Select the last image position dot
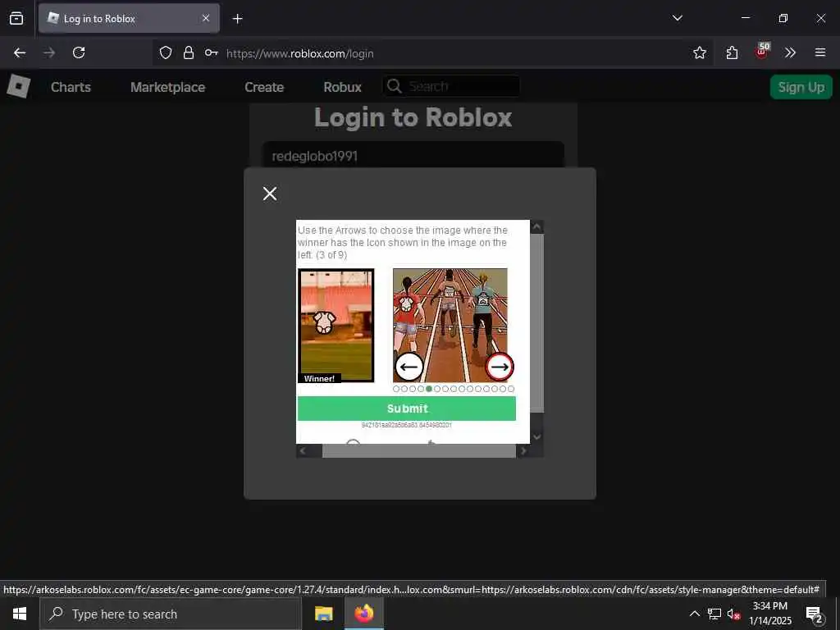840x630 pixels. pyautogui.click(x=511, y=389)
